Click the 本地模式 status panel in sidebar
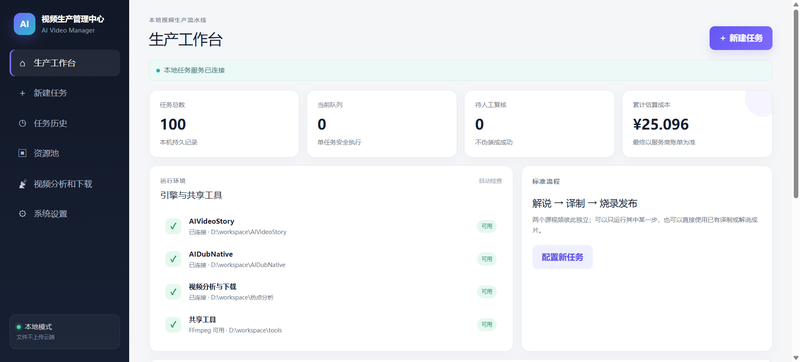The width and height of the screenshot is (800, 362). tap(65, 331)
